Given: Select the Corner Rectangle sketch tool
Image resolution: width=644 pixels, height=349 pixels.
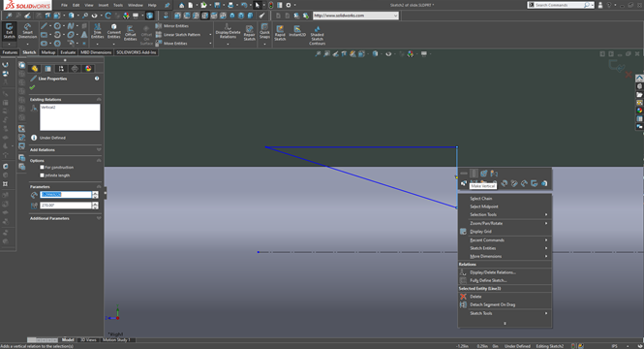Looking at the screenshot, I should (44, 35).
